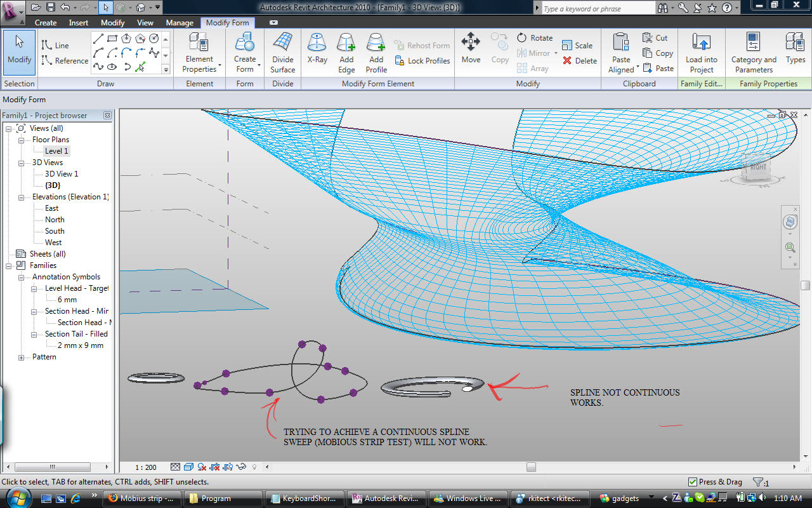Select the Rectangle drawing tool
812x508 pixels.
tap(112, 38)
